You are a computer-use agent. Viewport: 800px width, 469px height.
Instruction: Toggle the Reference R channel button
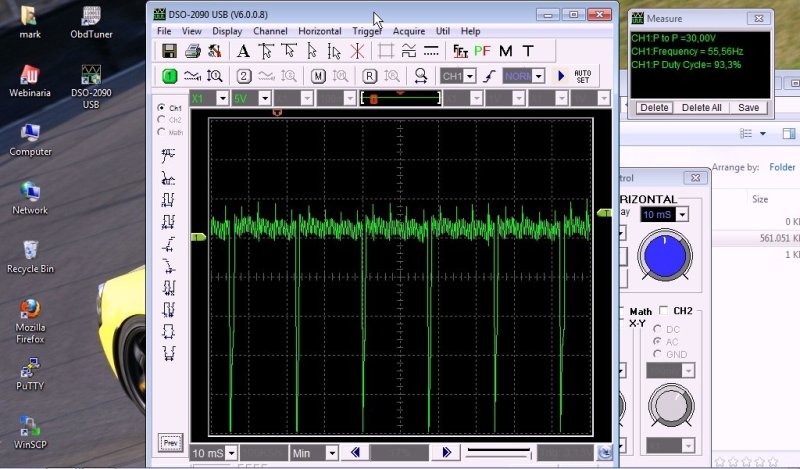[x=369, y=76]
